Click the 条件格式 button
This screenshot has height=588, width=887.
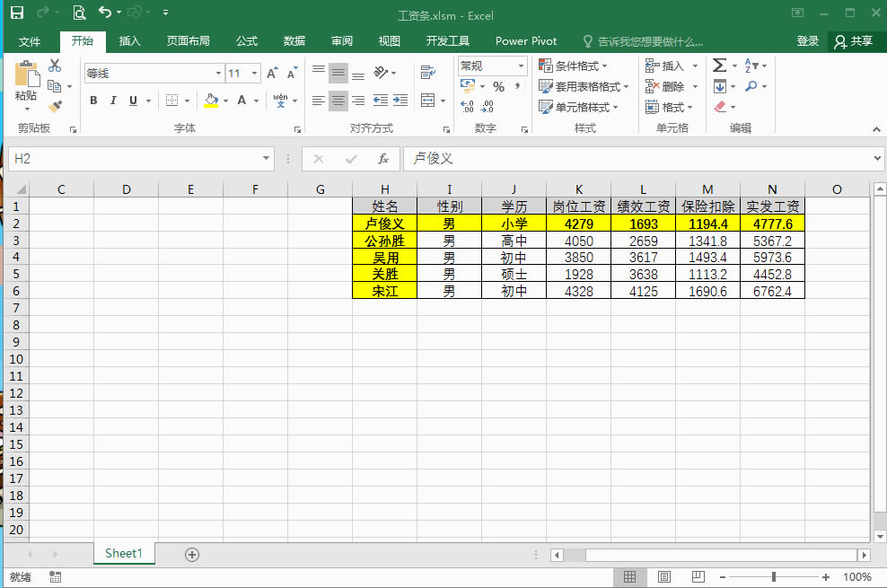(574, 66)
